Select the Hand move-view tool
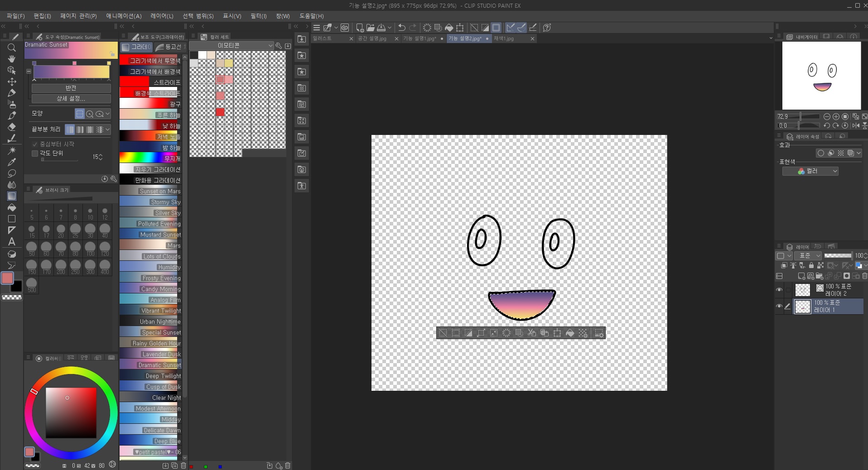Viewport: 868px width, 470px height. [12, 59]
